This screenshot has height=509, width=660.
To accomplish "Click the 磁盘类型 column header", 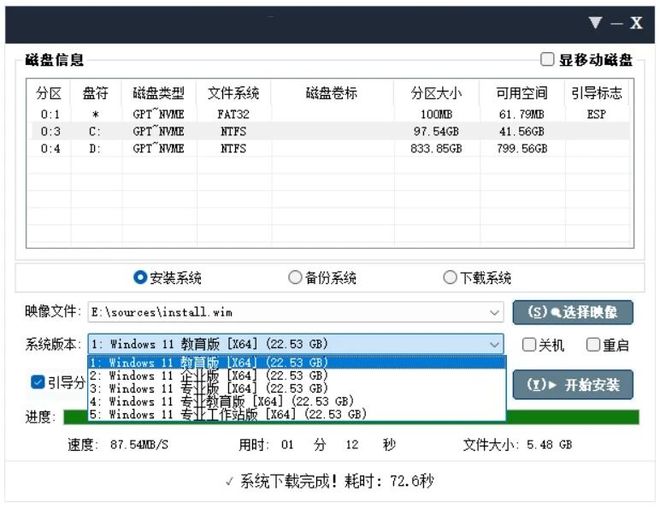I will [159, 93].
